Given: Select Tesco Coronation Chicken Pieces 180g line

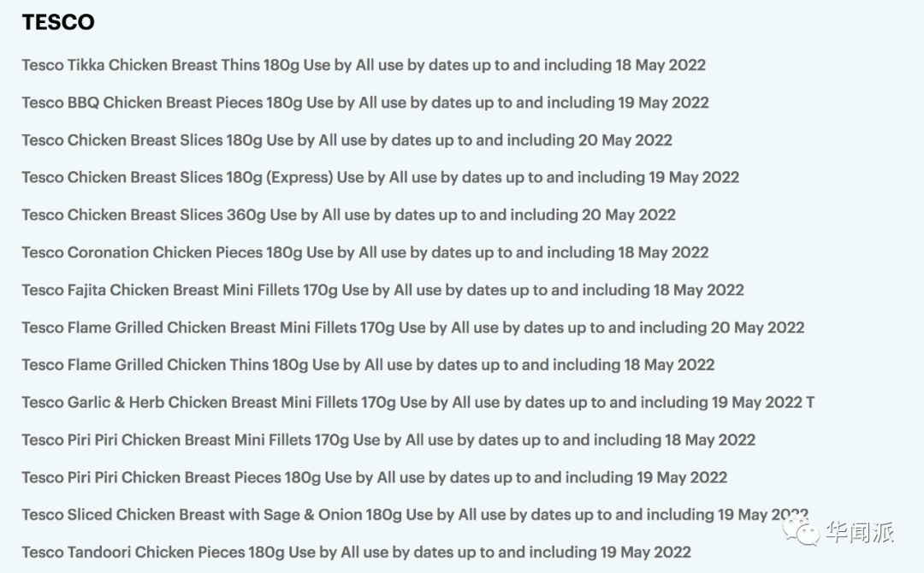Looking at the screenshot, I should (365, 252).
